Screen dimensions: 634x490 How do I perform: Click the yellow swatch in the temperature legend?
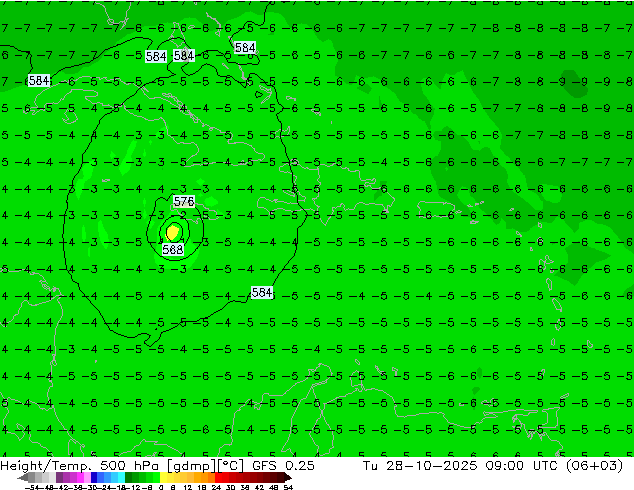[x=163, y=477]
